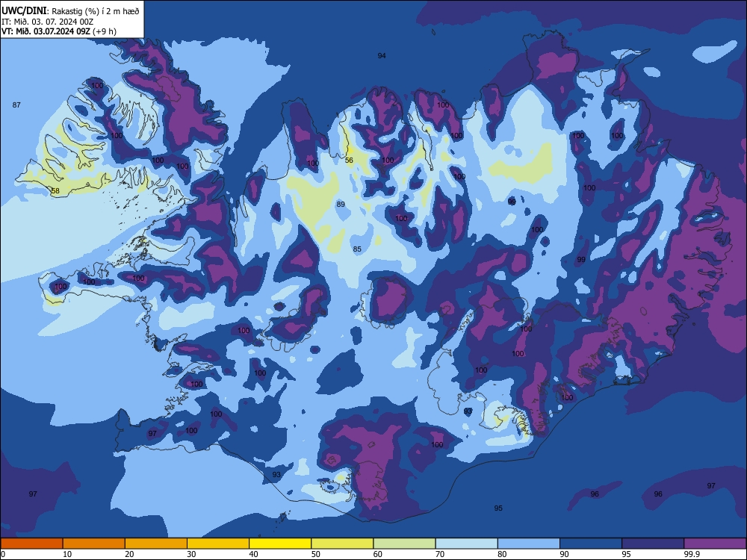Pick the purple legend swatch above 99.9
The height and width of the screenshot is (560, 747).
[715, 544]
